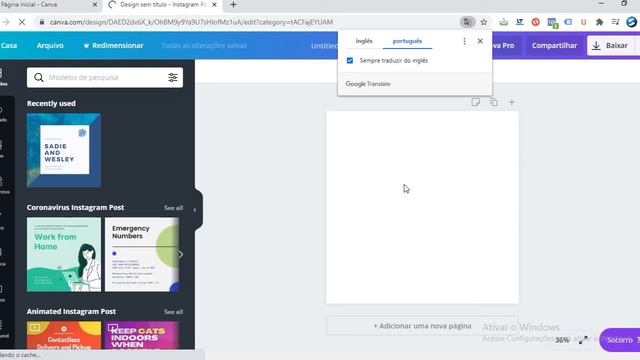Duplicate page with the copy icon
The width and height of the screenshot is (640, 360).
(493, 102)
